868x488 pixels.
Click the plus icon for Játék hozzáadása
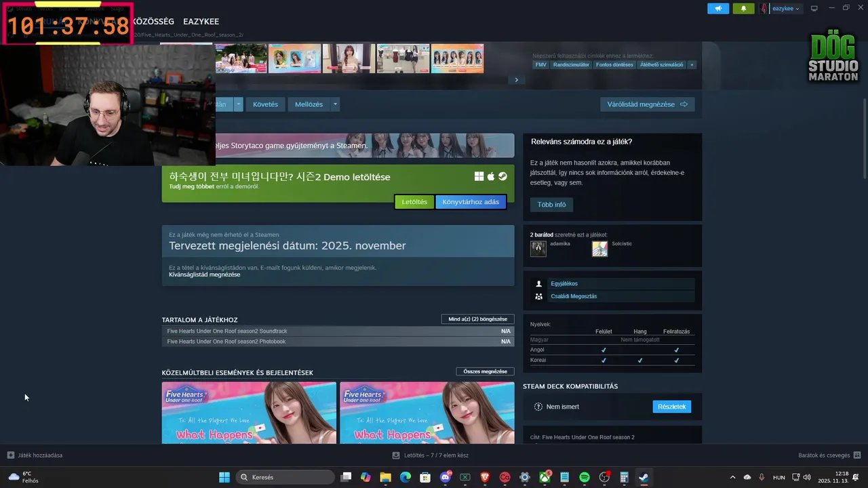[x=10, y=455]
